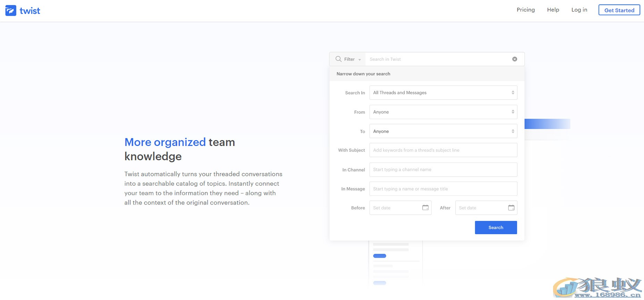The height and width of the screenshot is (300, 644).
Task: Click the 'In Message' label
Action: (353, 189)
